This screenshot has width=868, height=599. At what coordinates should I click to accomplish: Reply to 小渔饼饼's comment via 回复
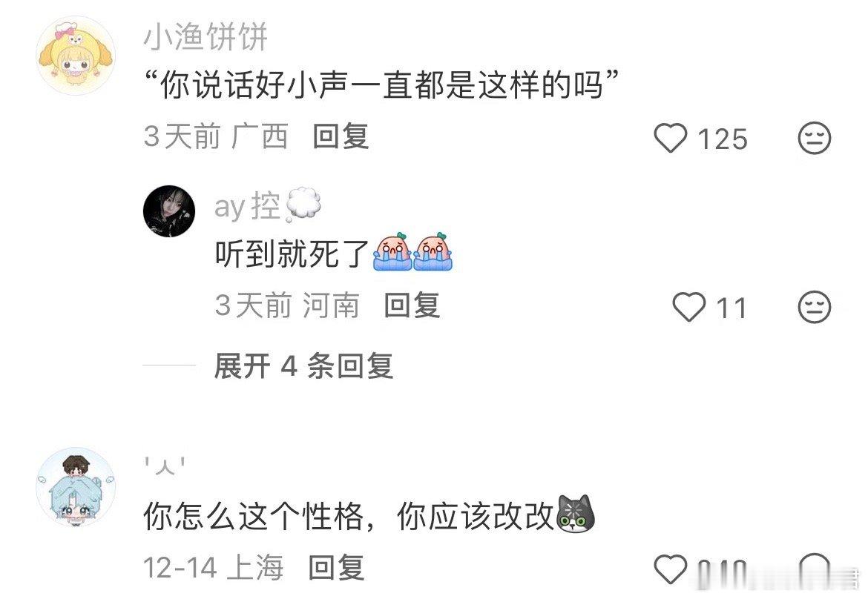(341, 136)
